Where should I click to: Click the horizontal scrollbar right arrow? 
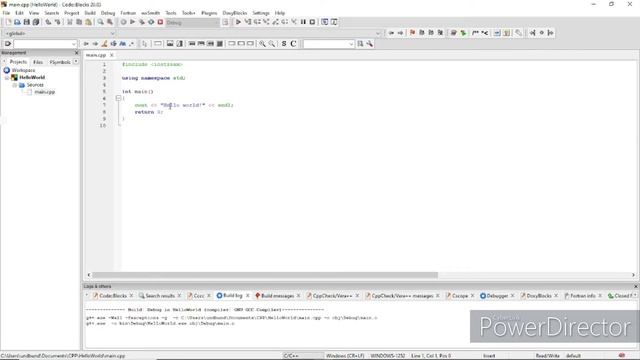point(633,275)
